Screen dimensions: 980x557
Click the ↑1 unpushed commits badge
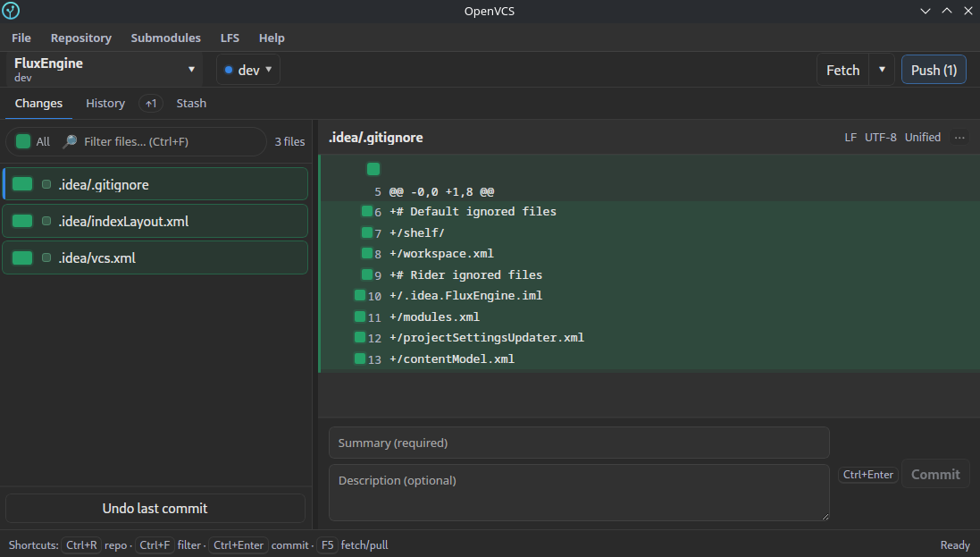pos(150,103)
